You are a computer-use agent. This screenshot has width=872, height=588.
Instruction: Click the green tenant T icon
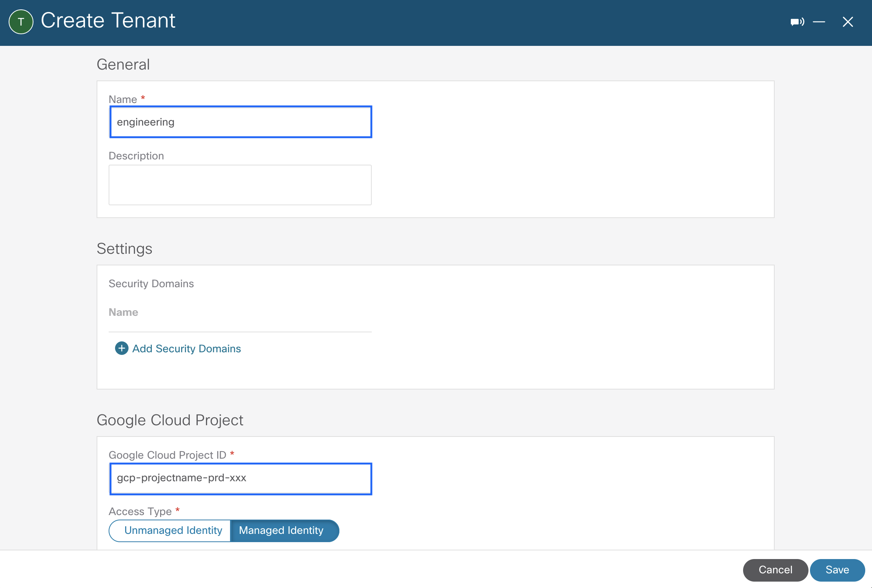[21, 22]
